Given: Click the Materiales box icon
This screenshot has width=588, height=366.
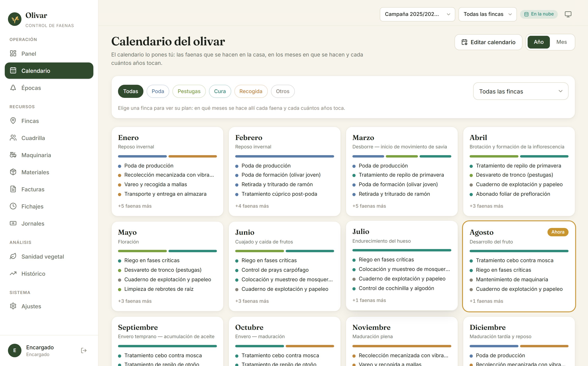Looking at the screenshot, I should (13, 172).
